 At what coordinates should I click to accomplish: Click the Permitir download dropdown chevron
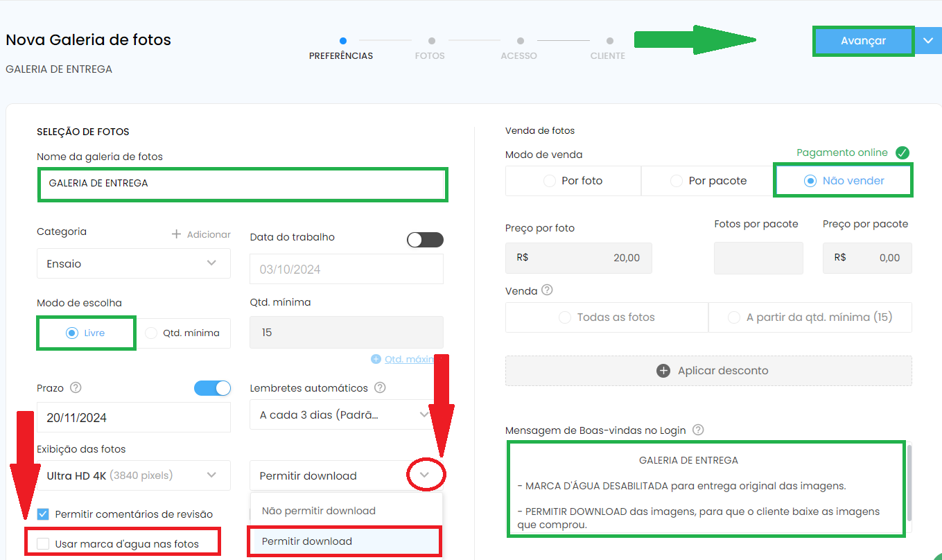[x=425, y=475]
